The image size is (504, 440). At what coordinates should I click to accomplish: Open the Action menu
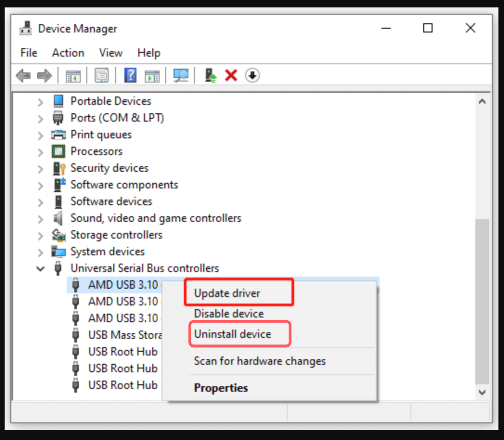(68, 52)
